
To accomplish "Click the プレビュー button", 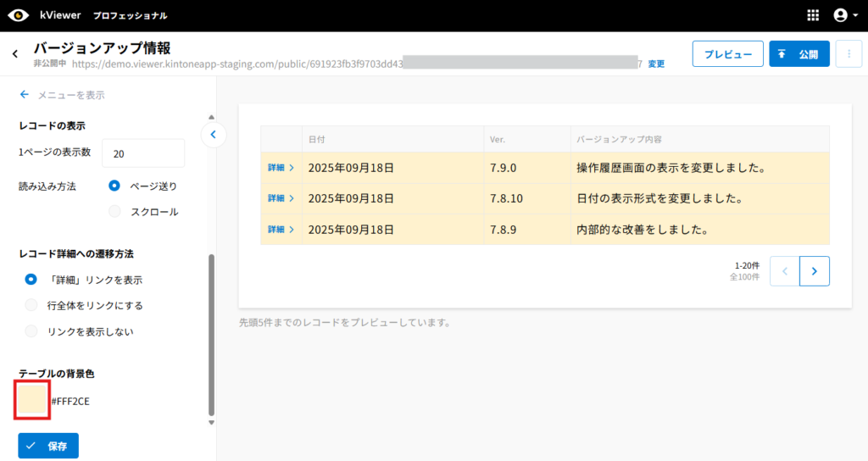I will pyautogui.click(x=727, y=54).
